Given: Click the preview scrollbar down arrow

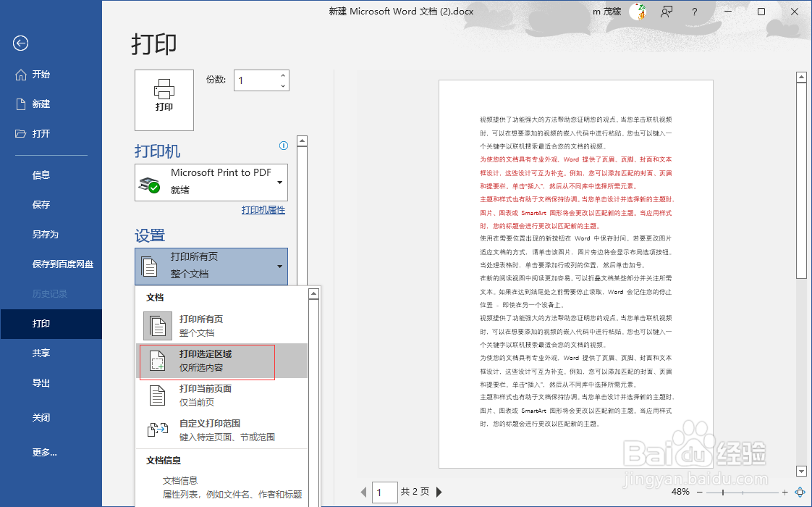Looking at the screenshot, I should coord(801,472).
